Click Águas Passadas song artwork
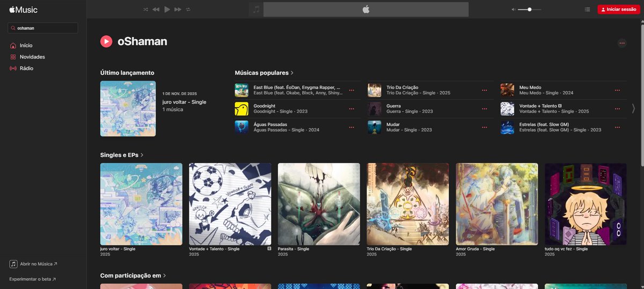 [x=241, y=127]
